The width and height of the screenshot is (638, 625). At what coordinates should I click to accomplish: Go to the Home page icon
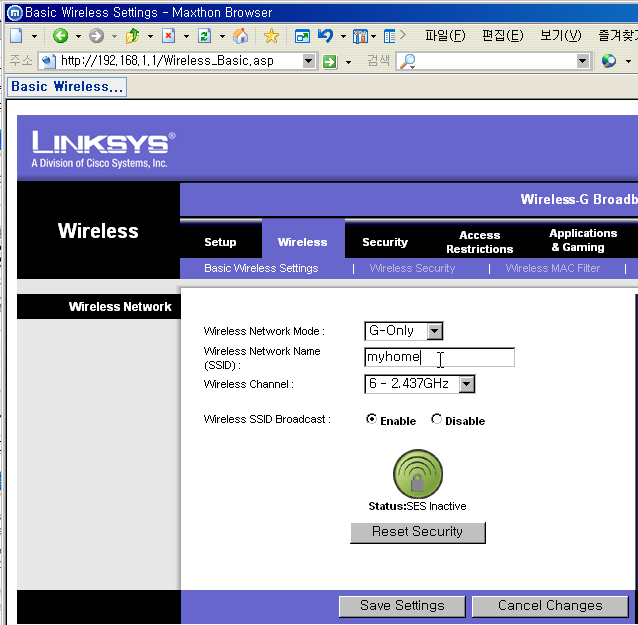click(240, 36)
